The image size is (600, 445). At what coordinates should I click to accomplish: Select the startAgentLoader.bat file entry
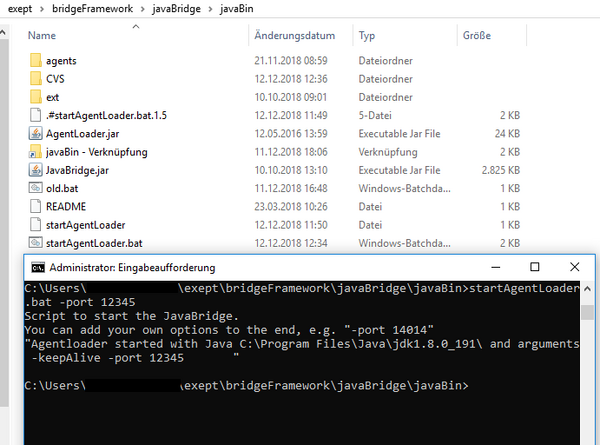pos(94,243)
